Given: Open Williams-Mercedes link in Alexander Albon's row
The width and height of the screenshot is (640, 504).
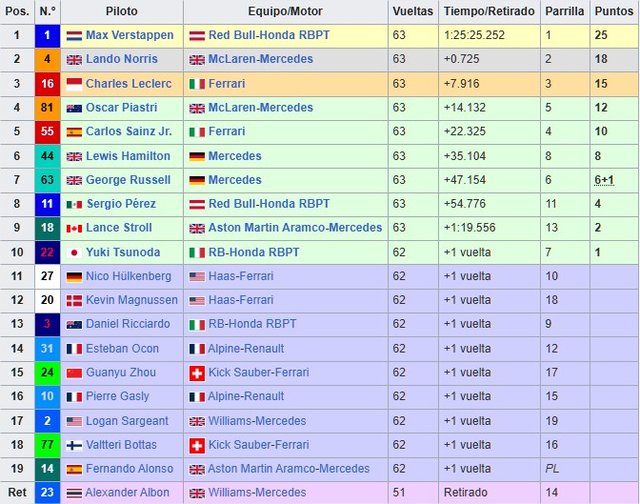Looking at the screenshot, I should (x=257, y=493).
